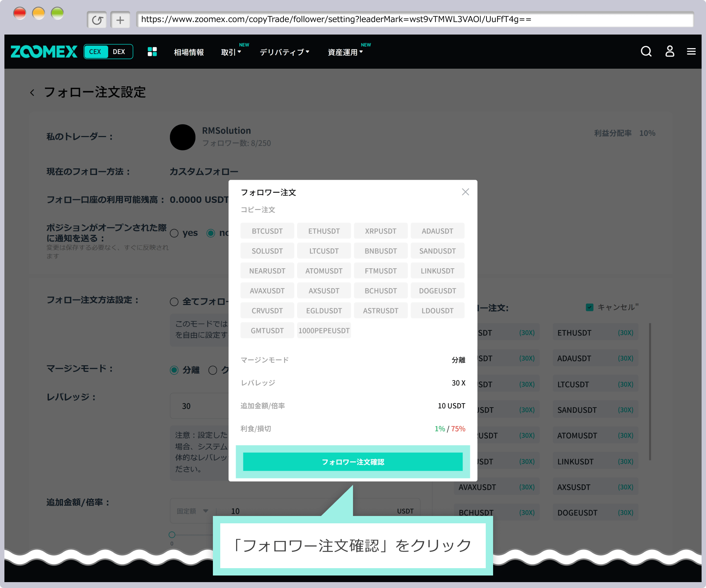
Task: Click the slider handle below 追加金額
Action: click(172, 535)
